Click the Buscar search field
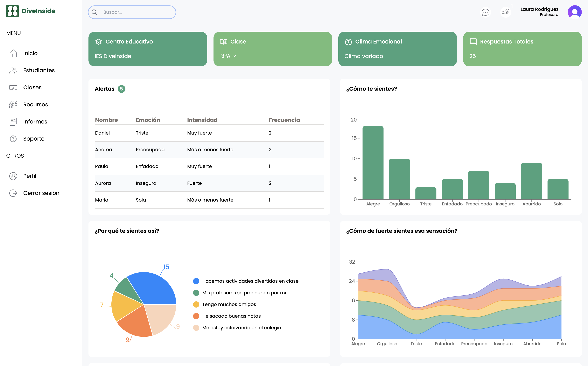The width and height of the screenshot is (588, 366). click(132, 12)
